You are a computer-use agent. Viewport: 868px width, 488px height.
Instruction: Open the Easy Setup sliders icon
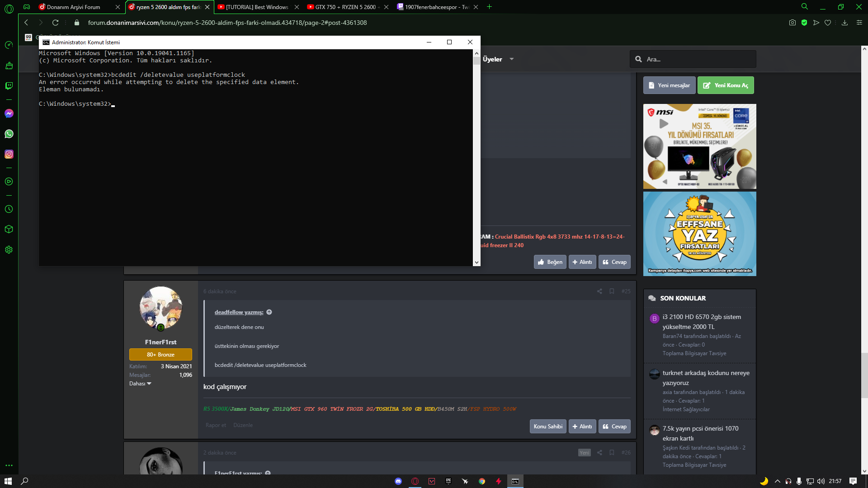click(x=859, y=23)
